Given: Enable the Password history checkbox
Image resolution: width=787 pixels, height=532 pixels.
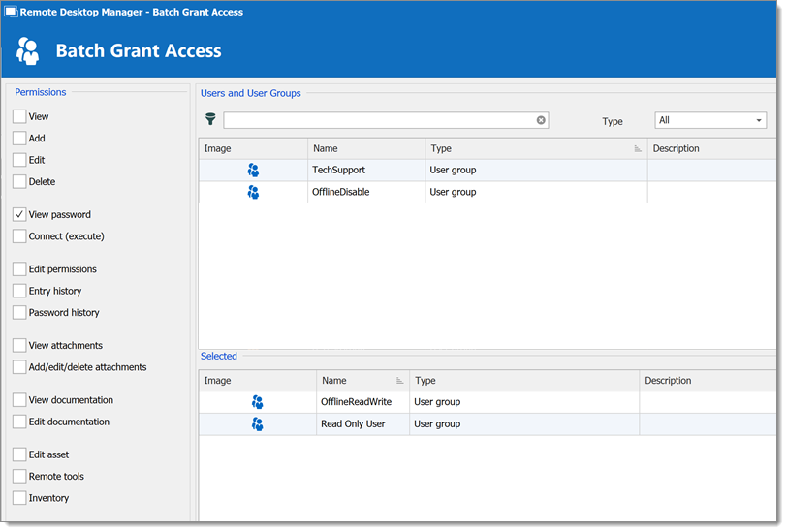Looking at the screenshot, I should tap(19, 313).
